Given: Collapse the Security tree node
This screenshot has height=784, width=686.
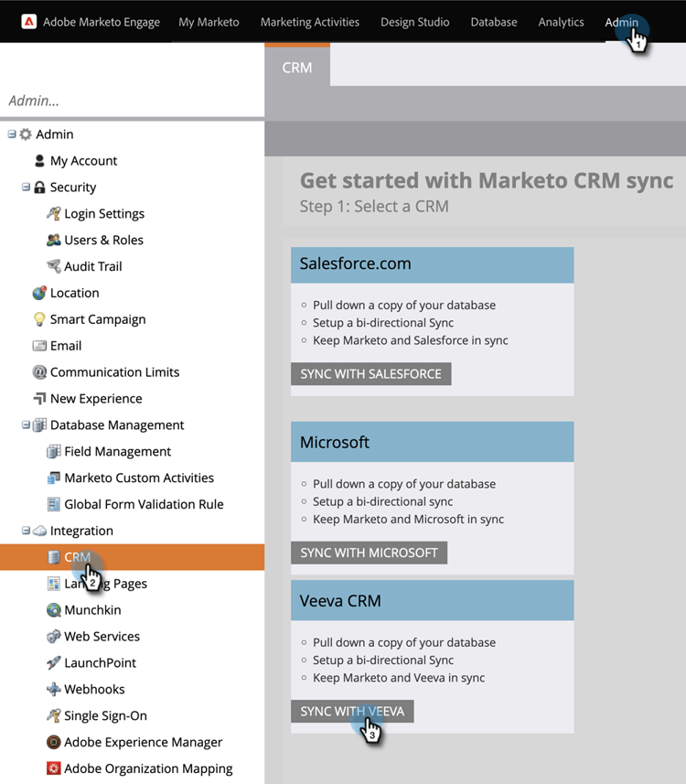Looking at the screenshot, I should 27,187.
